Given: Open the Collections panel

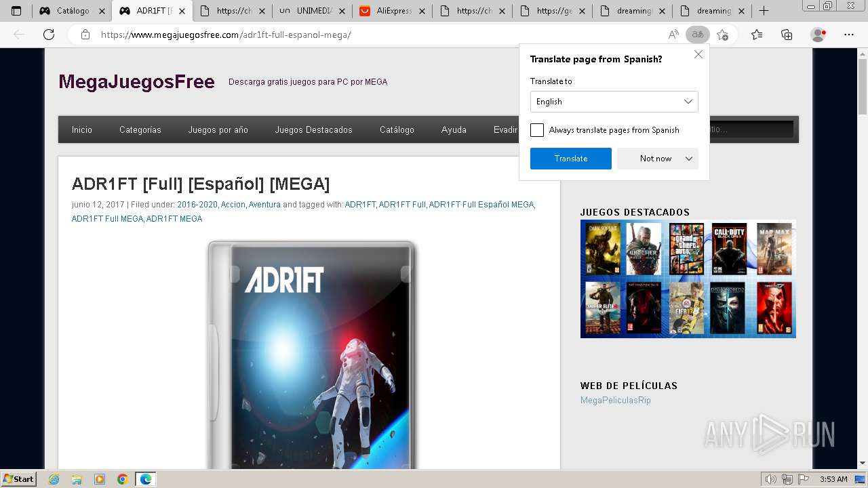Looking at the screenshot, I should tap(787, 35).
